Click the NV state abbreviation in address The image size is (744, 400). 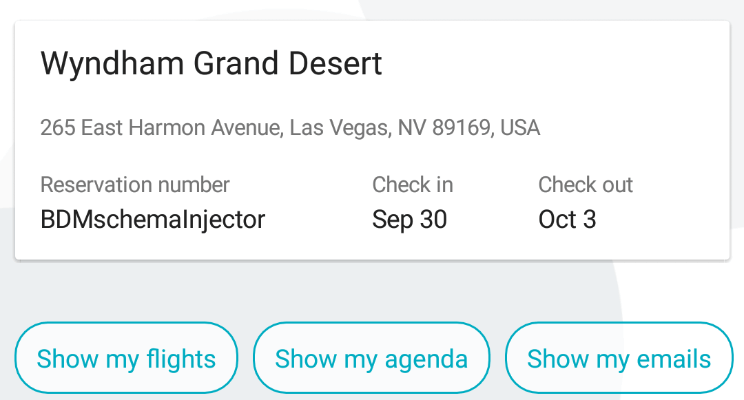click(411, 128)
